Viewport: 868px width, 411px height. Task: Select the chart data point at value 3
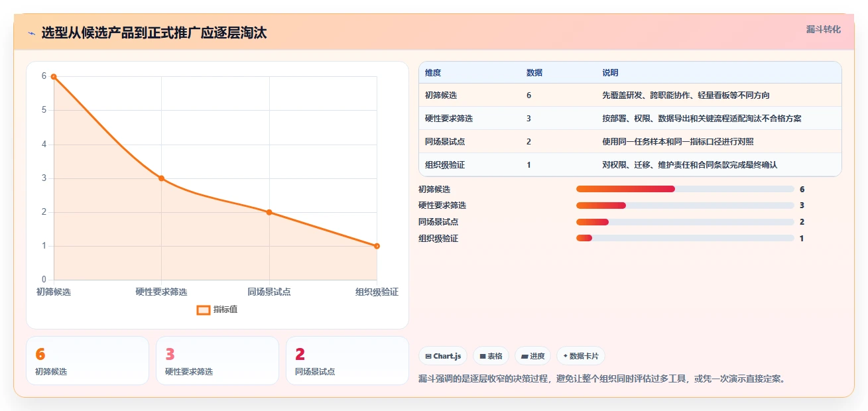161,178
